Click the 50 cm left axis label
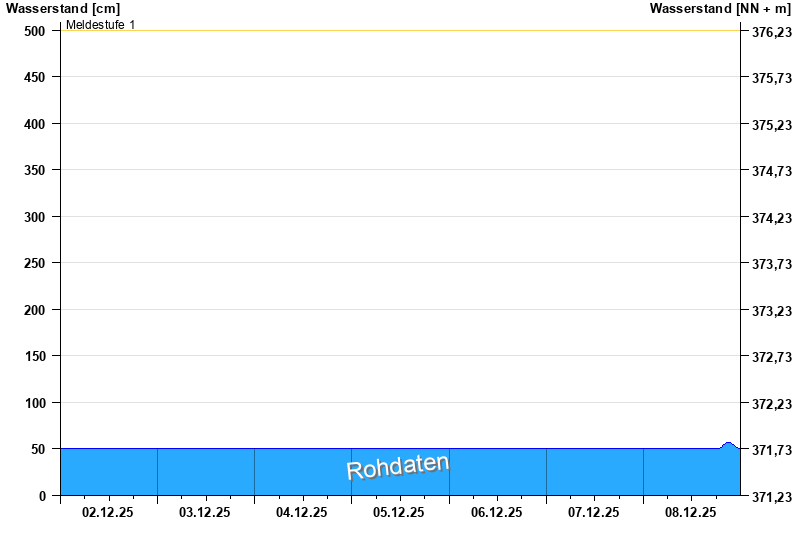This screenshot has height=550, width=800. click(39, 449)
